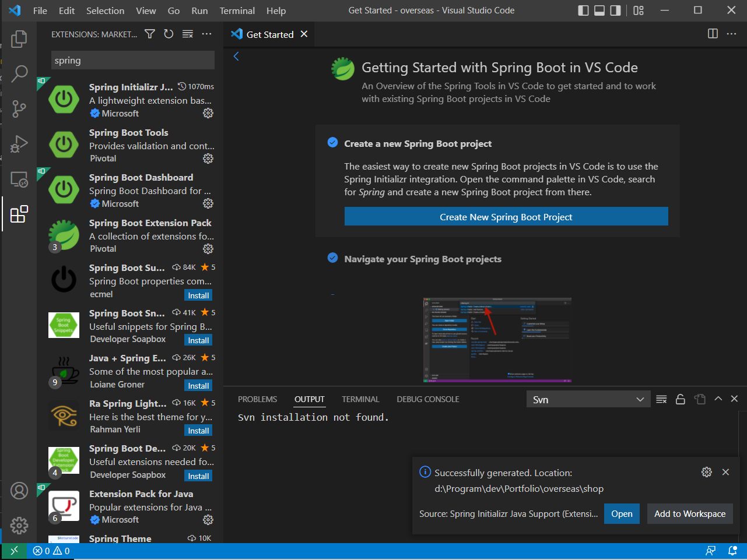747x560 pixels.
Task: Click the Extensions icon in activity bar
Action: (19, 214)
